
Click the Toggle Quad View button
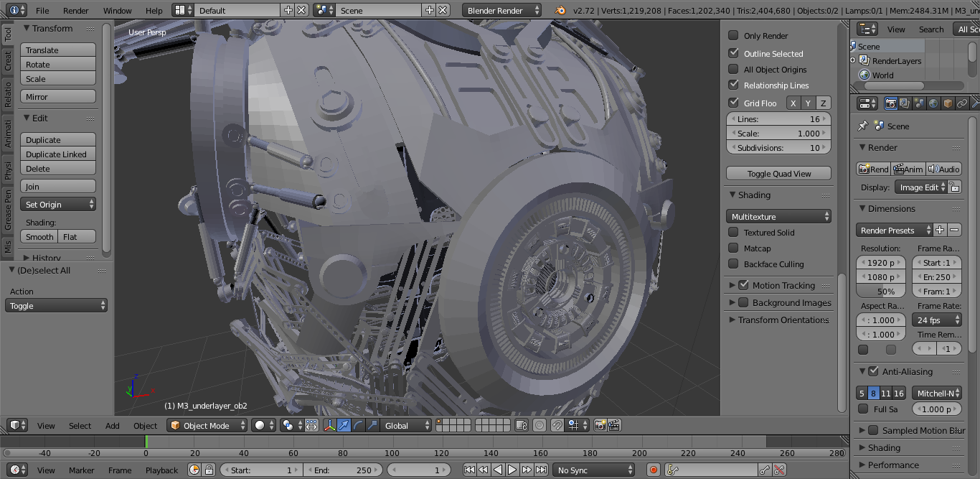(778, 173)
